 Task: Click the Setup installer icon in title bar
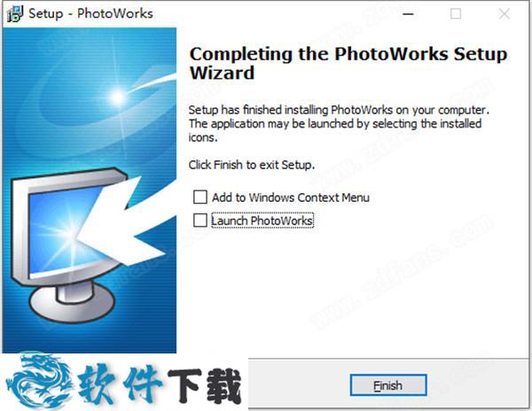coord(15,14)
